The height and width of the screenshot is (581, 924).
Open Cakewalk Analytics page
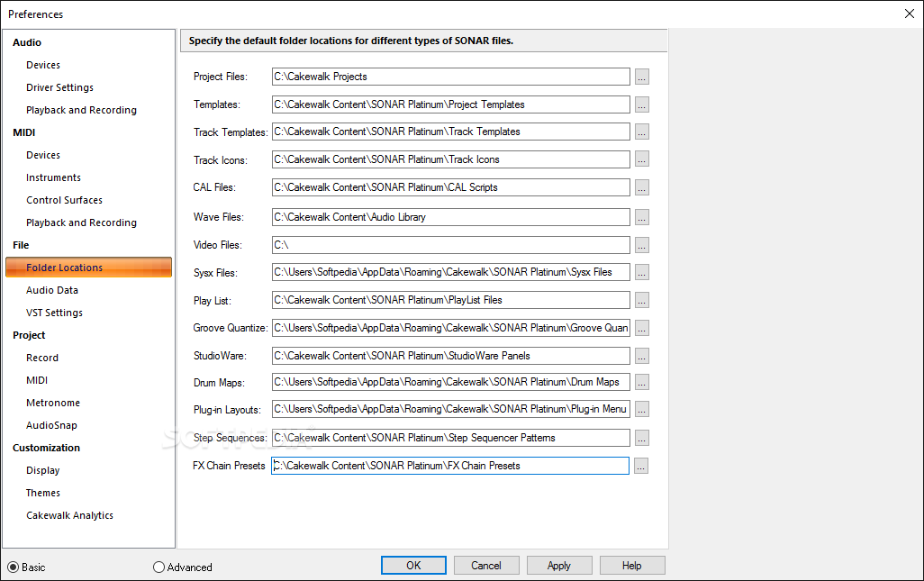(69, 515)
